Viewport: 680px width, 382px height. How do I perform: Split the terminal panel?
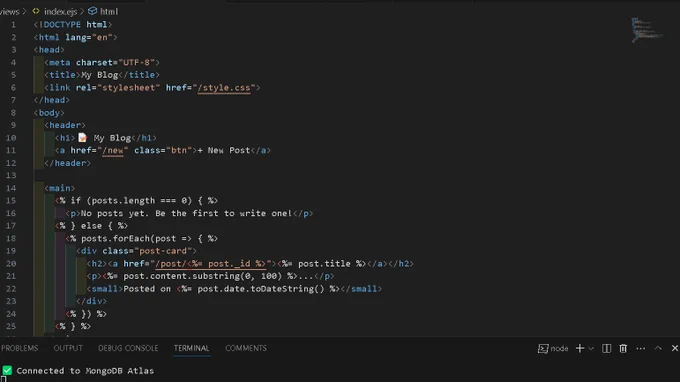[606, 349]
